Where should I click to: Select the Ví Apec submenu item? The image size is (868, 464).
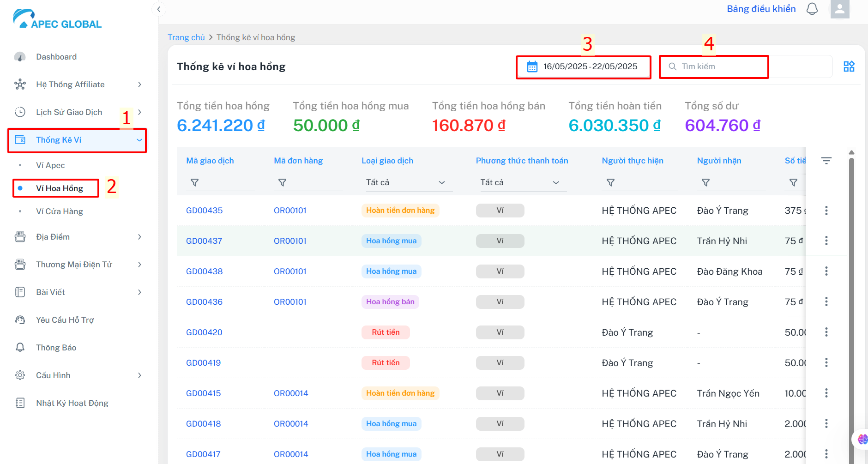(x=50, y=165)
